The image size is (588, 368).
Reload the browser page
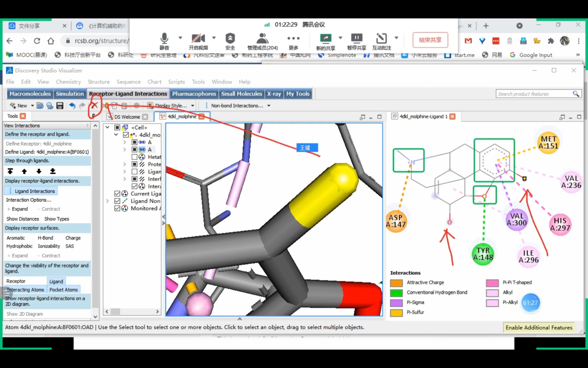[x=37, y=41]
